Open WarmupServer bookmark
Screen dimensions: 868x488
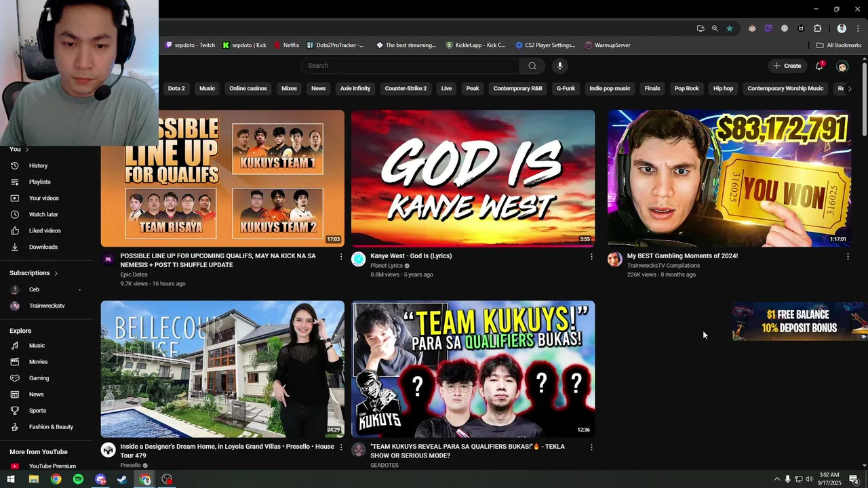[x=608, y=45]
